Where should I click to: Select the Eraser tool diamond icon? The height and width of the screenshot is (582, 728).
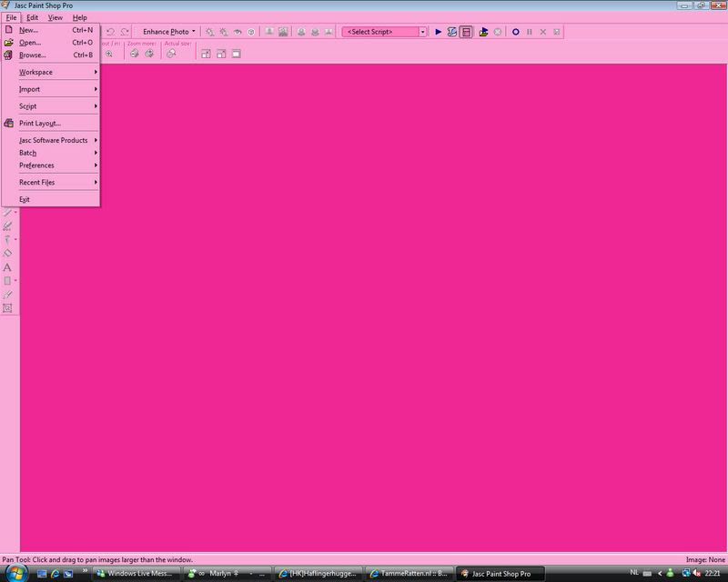[x=7, y=254]
